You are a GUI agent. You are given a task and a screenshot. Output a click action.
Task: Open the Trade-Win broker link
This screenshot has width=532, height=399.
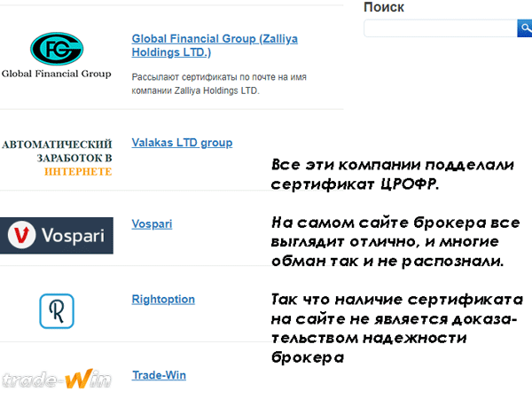[x=159, y=375]
